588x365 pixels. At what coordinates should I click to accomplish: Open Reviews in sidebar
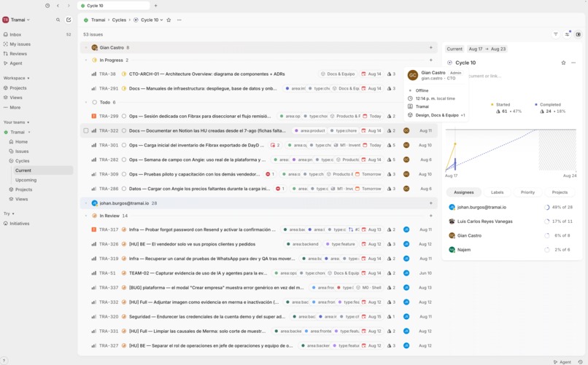click(37, 54)
